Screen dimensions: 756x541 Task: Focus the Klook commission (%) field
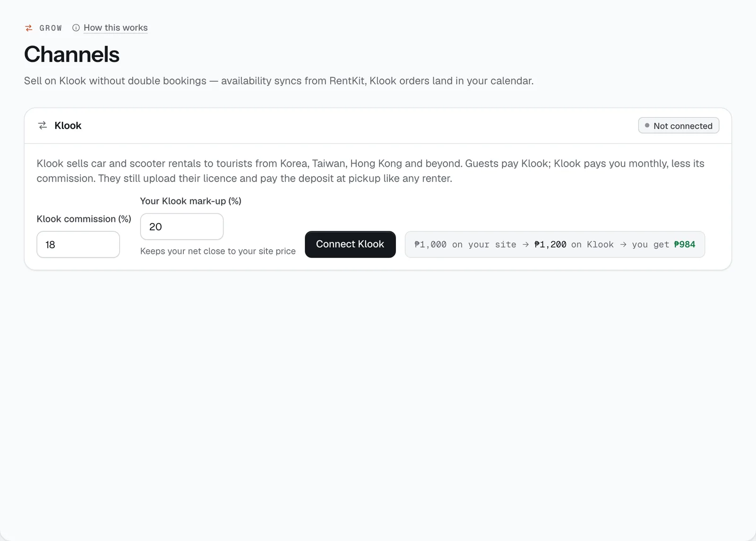pos(78,245)
